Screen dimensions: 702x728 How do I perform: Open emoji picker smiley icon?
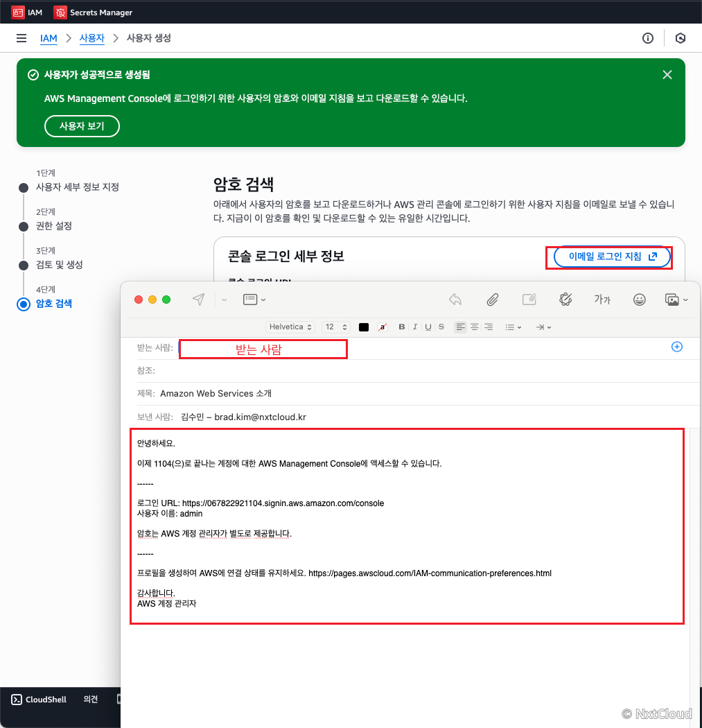pyautogui.click(x=640, y=300)
